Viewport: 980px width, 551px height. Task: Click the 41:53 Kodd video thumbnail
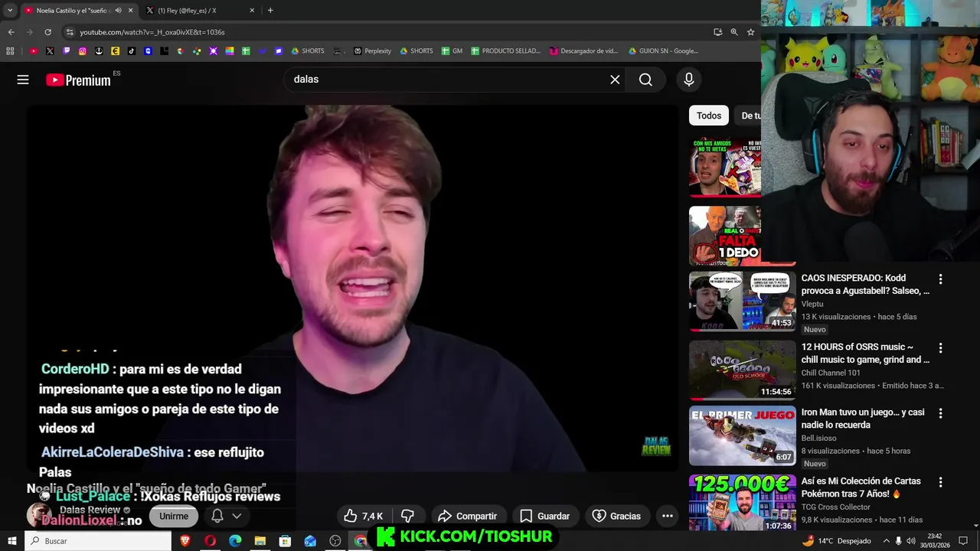pos(742,302)
